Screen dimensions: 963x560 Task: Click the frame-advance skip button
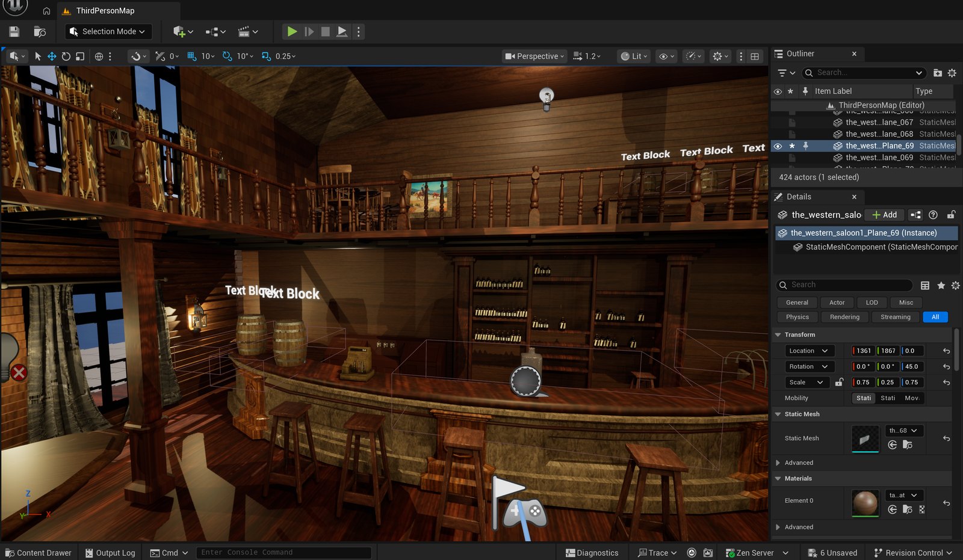[x=309, y=31]
